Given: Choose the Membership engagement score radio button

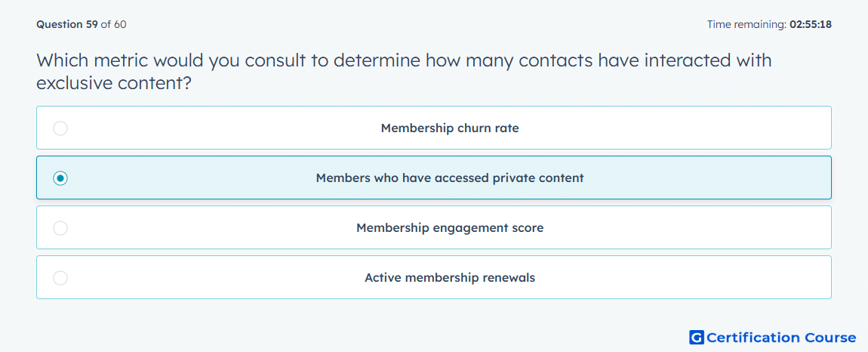Looking at the screenshot, I should 60,228.
